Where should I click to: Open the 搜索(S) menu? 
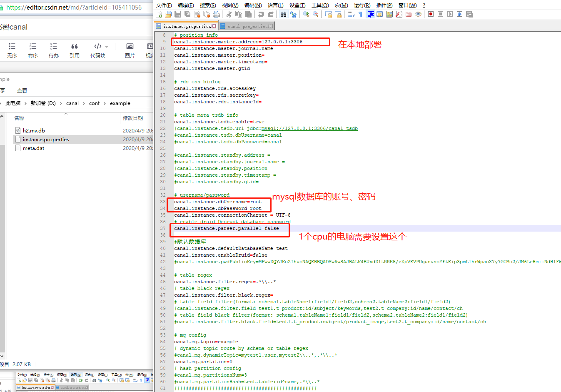[208, 5]
